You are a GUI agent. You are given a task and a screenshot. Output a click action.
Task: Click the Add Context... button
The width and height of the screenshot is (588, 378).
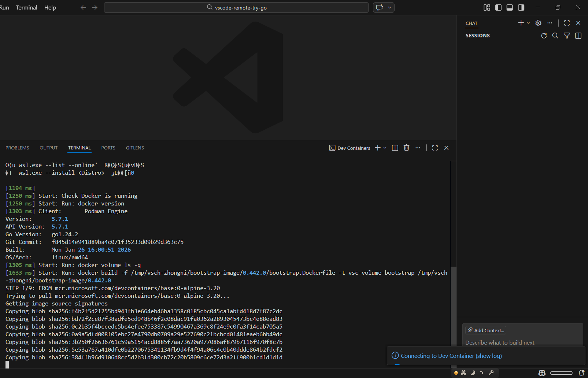click(x=486, y=330)
